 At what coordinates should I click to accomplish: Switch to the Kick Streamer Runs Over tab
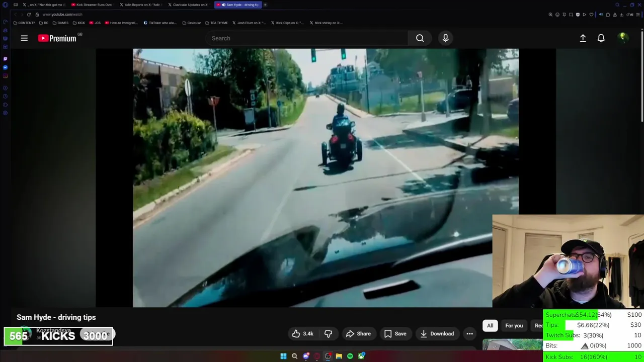[92, 5]
